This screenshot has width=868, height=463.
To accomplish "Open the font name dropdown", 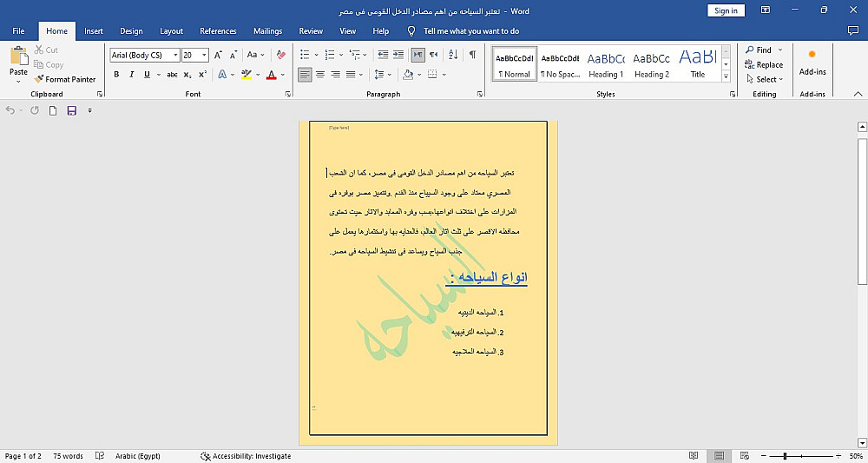I will [175, 55].
